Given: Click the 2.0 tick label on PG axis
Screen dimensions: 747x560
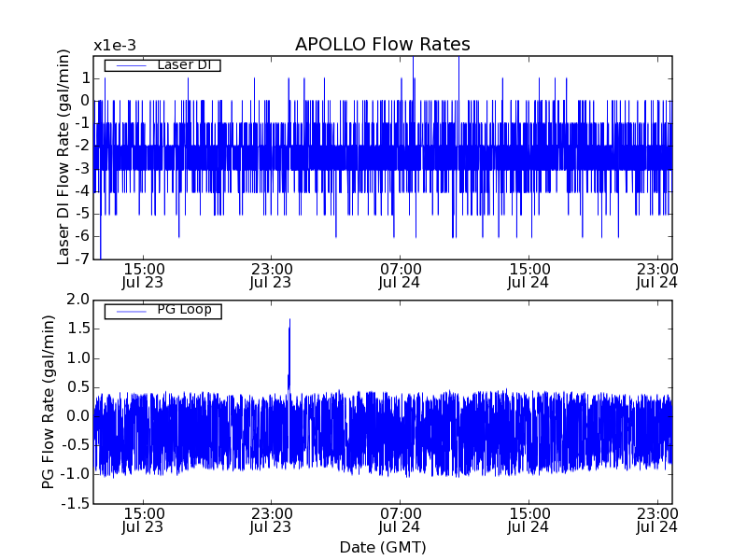Looking at the screenshot, I should [78, 300].
